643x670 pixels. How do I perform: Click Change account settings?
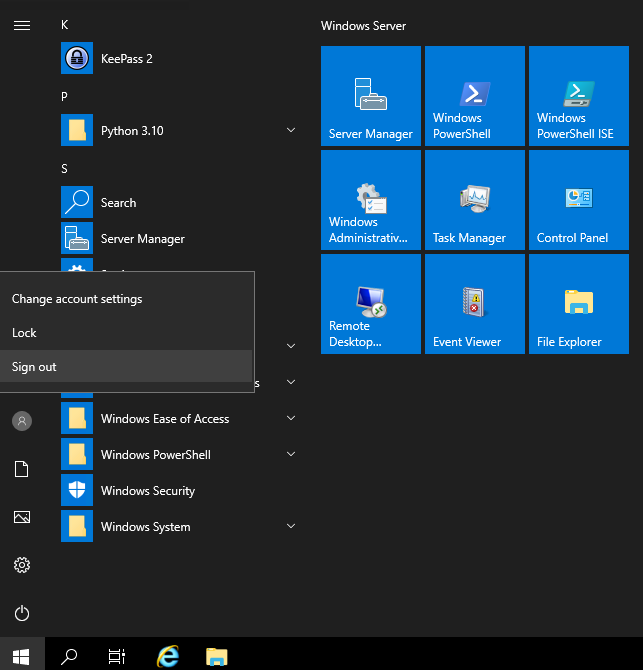[x=77, y=299]
